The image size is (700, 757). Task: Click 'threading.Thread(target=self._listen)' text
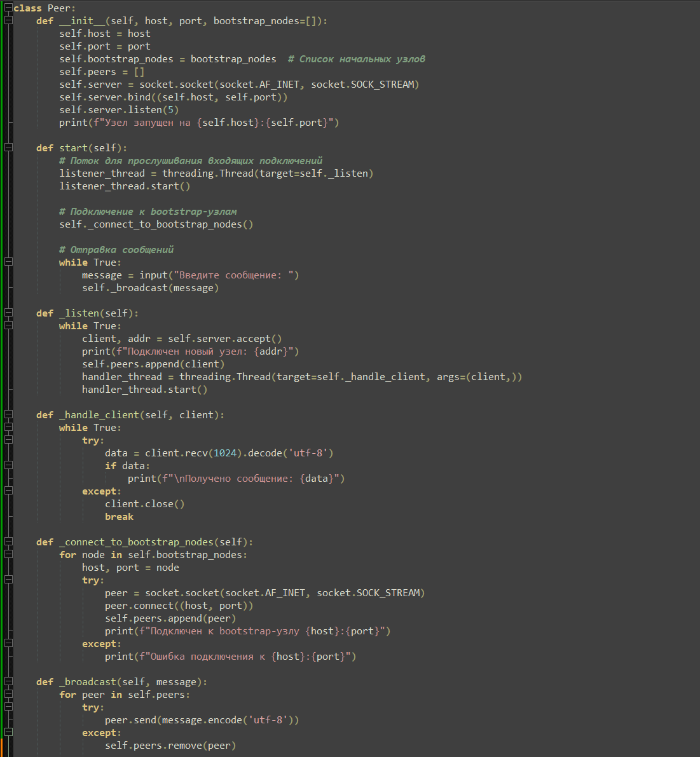268,174
